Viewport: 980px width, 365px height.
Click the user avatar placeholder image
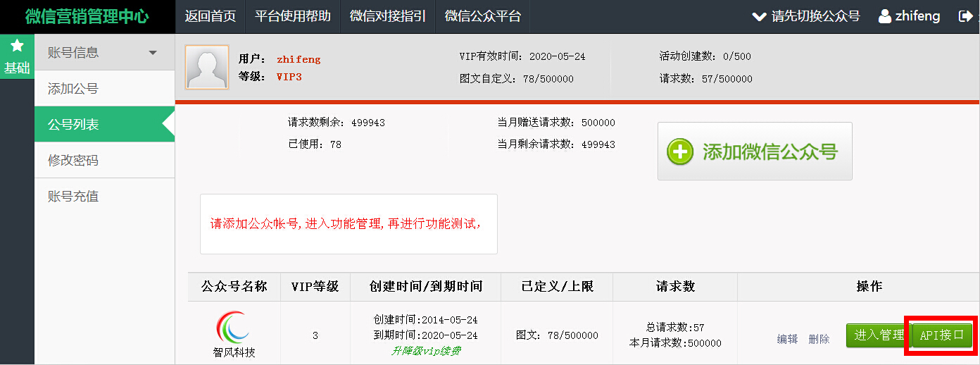click(207, 68)
